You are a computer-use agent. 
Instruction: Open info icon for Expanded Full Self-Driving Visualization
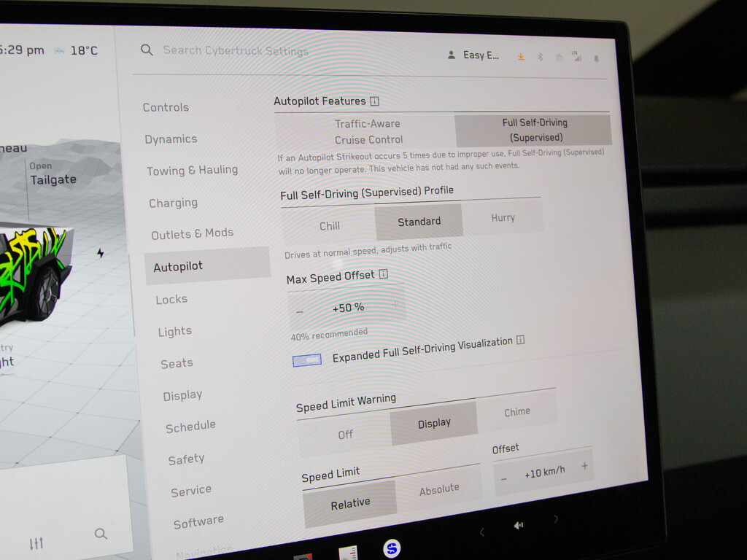521,340
